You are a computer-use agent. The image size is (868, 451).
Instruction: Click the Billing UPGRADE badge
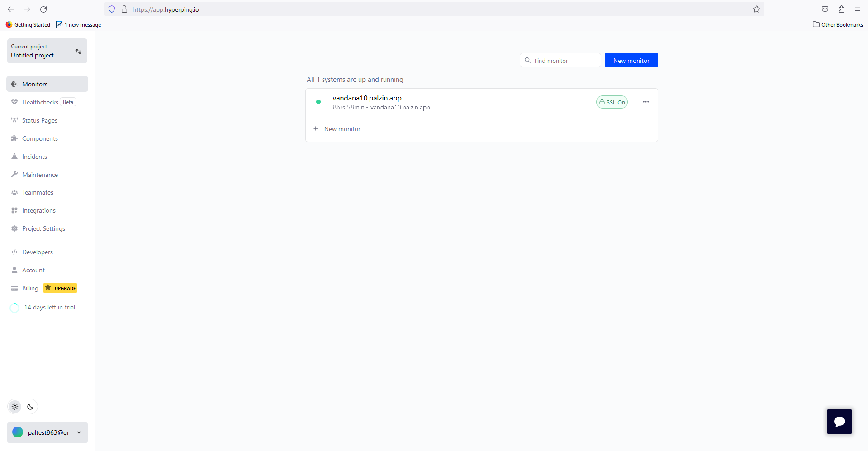[x=60, y=288]
